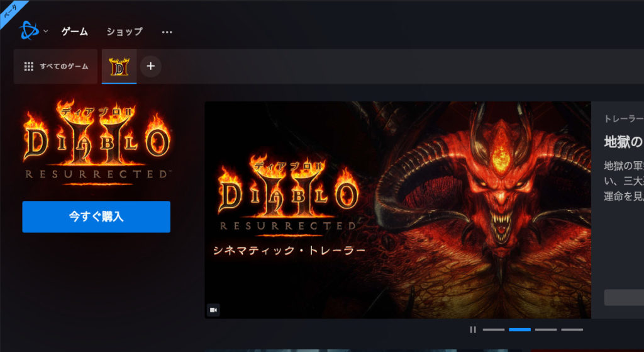Click the Battle.net logo icon
Image resolution: width=644 pixels, height=352 pixels.
[29, 31]
